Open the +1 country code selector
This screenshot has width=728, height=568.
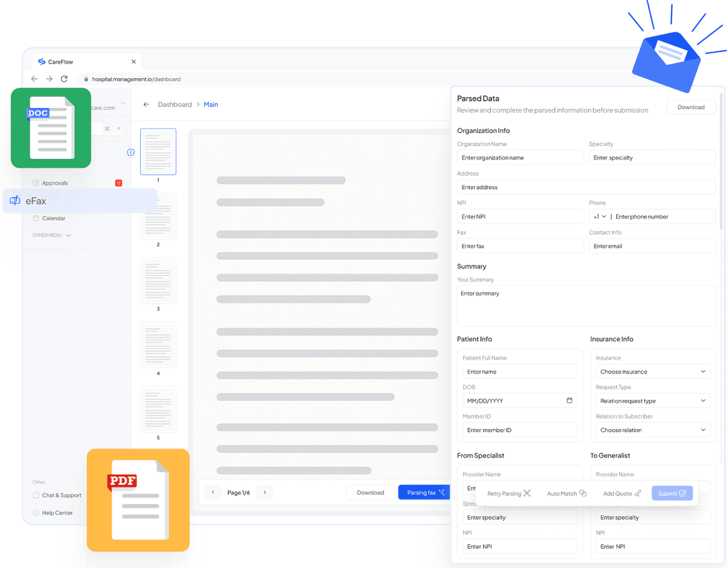[599, 216]
